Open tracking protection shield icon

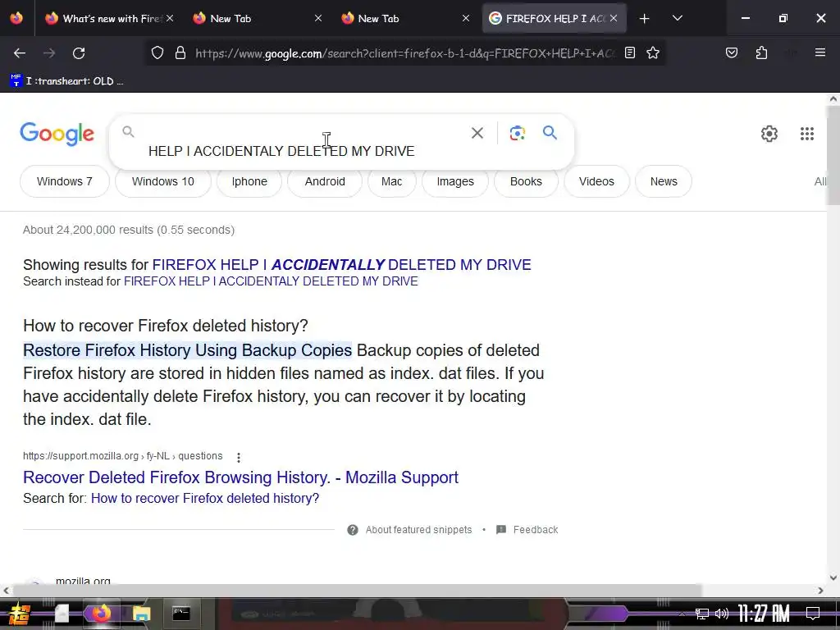click(157, 53)
